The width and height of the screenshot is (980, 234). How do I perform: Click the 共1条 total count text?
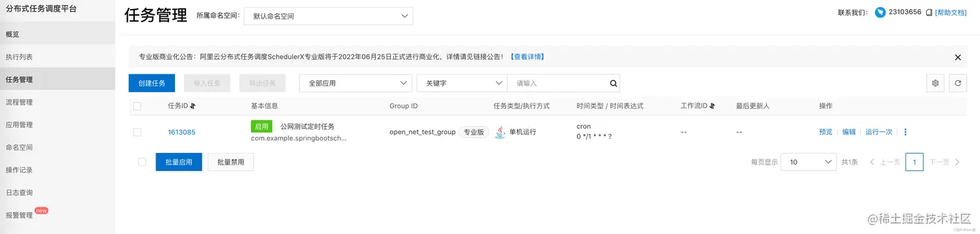(x=850, y=162)
